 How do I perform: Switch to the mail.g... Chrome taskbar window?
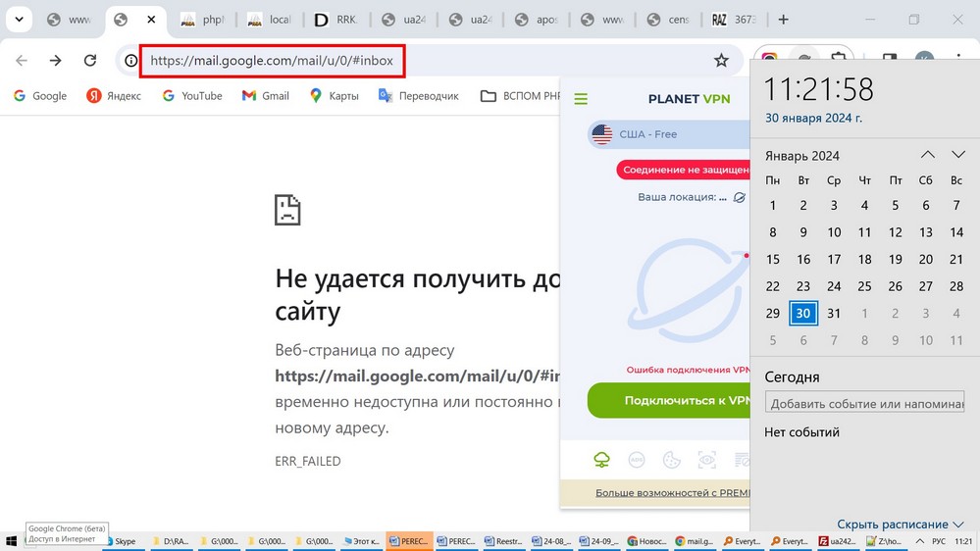694,541
